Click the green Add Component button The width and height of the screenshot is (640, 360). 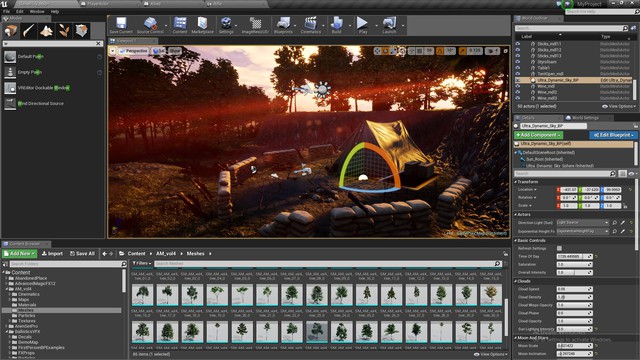pos(538,135)
